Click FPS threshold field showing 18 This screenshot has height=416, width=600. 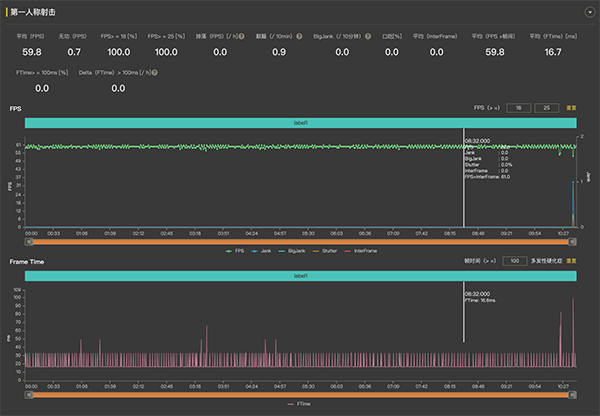[518, 106]
